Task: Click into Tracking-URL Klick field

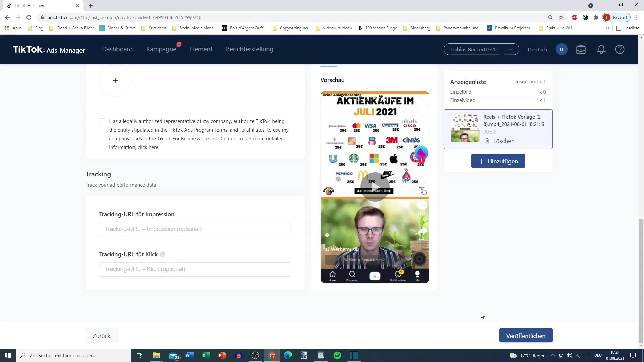Action: 195,269
